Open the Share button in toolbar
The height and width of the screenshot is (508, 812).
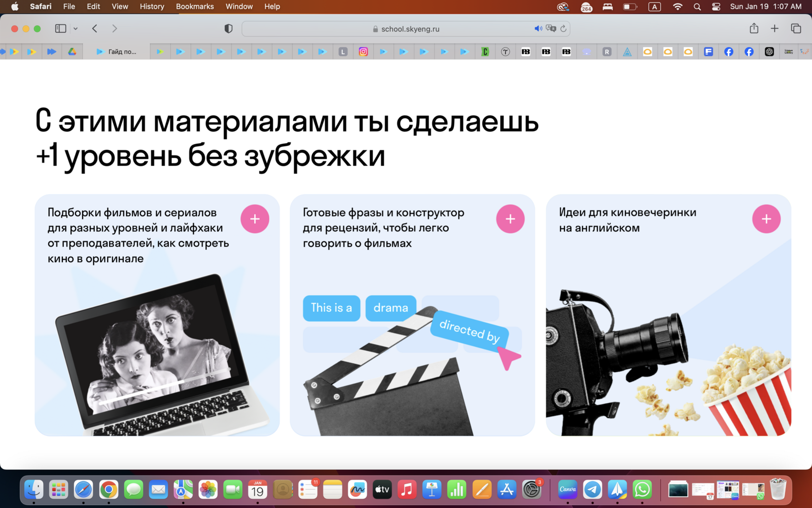pyautogui.click(x=754, y=29)
